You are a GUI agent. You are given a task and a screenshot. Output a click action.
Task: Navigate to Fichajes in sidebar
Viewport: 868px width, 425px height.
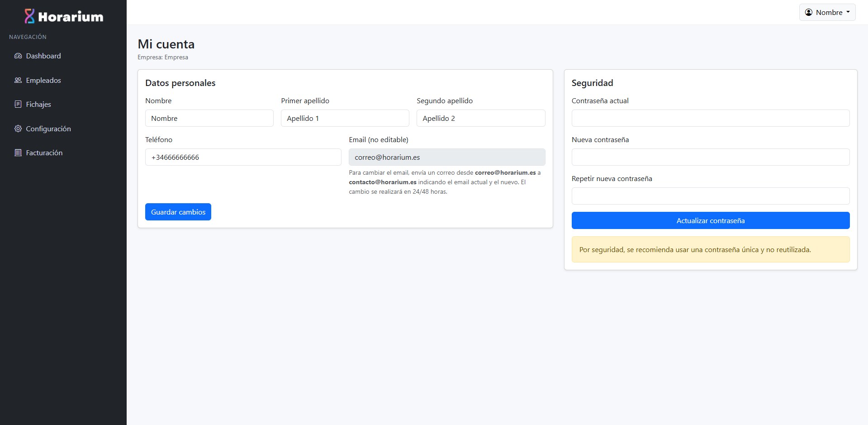[38, 105]
